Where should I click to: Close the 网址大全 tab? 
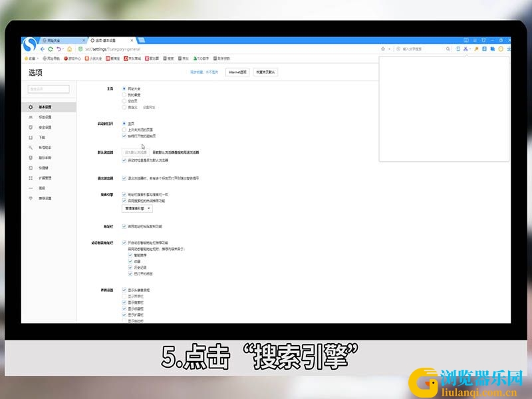coord(84,41)
